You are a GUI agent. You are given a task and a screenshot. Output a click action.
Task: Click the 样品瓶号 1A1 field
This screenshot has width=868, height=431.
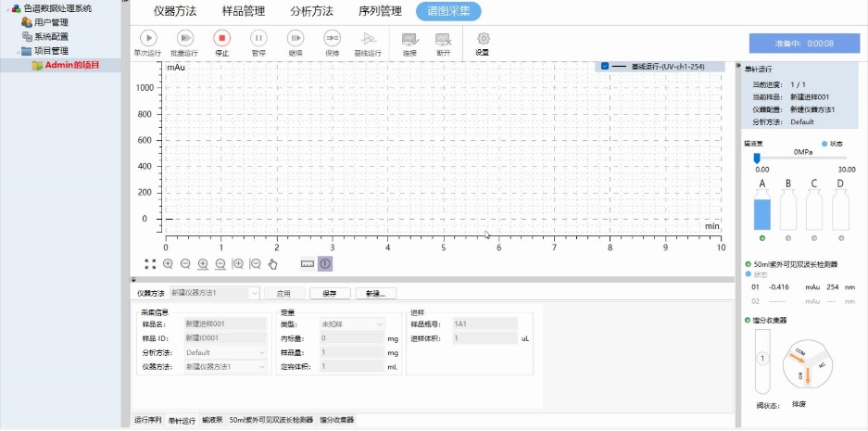coord(484,323)
